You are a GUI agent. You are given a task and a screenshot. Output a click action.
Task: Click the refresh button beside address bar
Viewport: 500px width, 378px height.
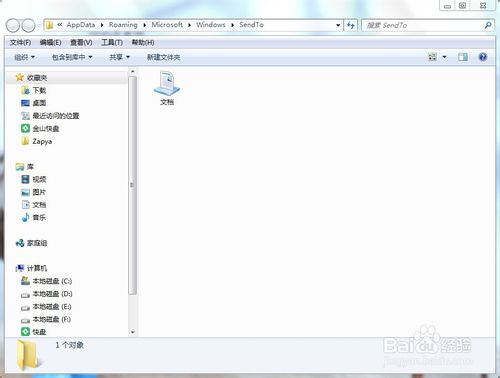(x=351, y=25)
